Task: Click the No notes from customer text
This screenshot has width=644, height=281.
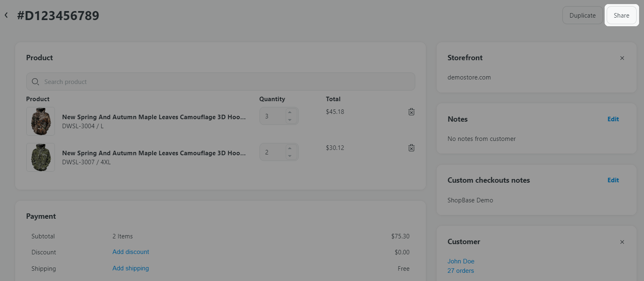Action: [482, 139]
